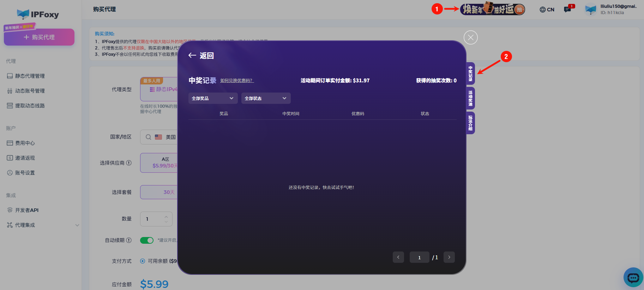Click the back arrow labeled 返回

201,55
